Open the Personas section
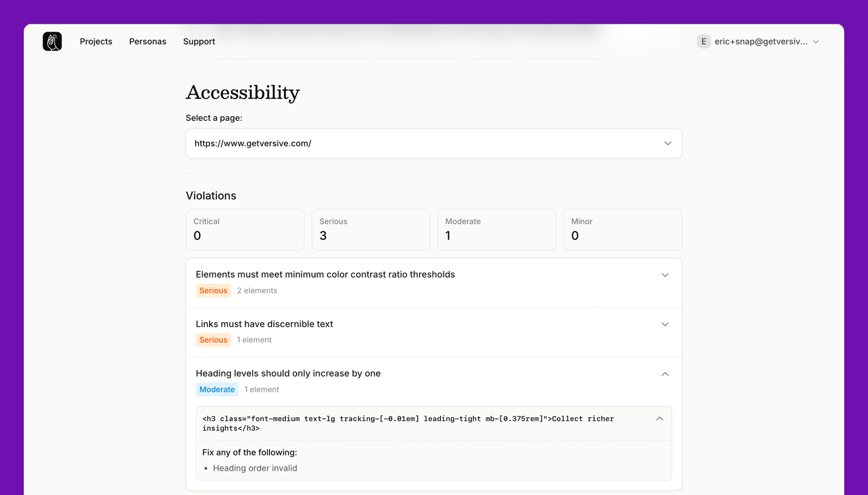This screenshot has height=495, width=868. tap(148, 41)
